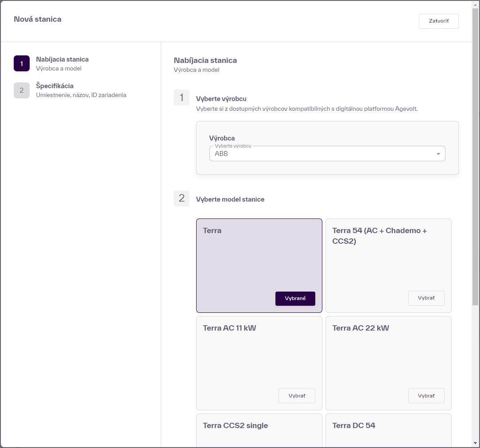Click the Nová stanica title
The image size is (480, 448).
point(38,19)
